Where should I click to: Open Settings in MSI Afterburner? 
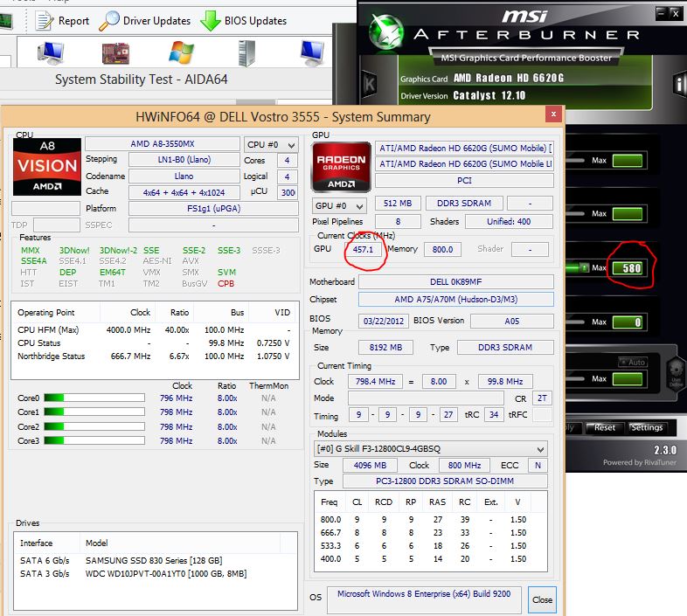647,427
